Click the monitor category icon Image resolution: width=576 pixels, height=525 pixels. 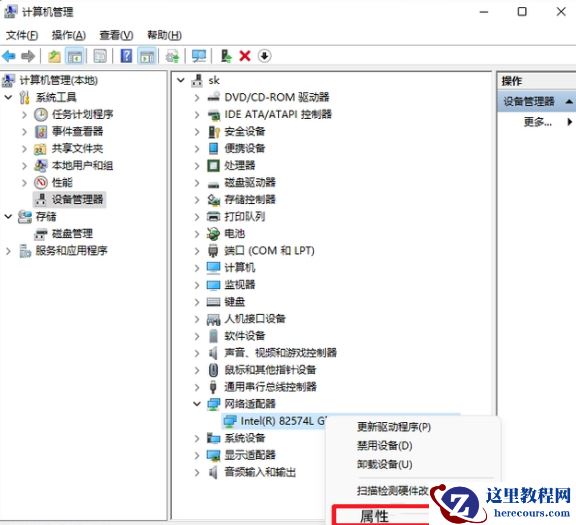[213, 285]
